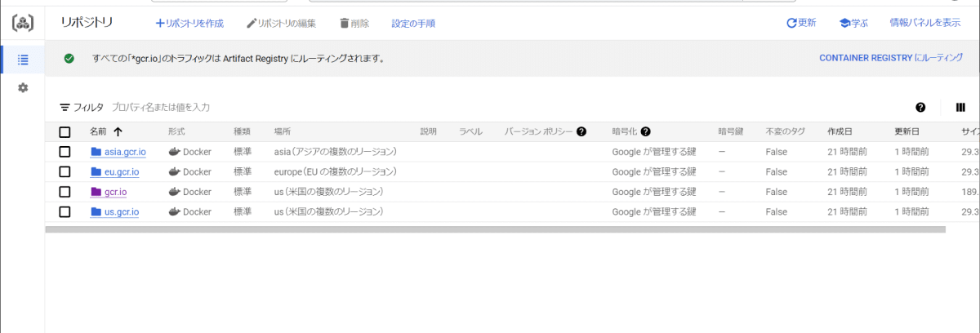Click the 更新 refresh button
Image resolution: width=980 pixels, height=333 pixels.
coord(801,23)
